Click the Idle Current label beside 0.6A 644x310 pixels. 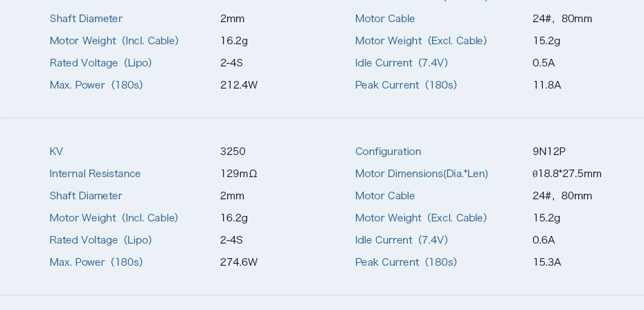click(401, 240)
